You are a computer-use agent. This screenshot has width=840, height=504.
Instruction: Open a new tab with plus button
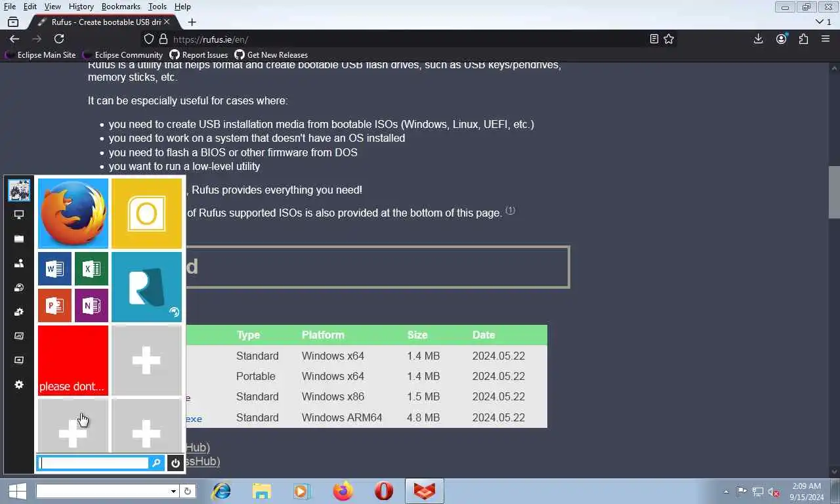(192, 22)
